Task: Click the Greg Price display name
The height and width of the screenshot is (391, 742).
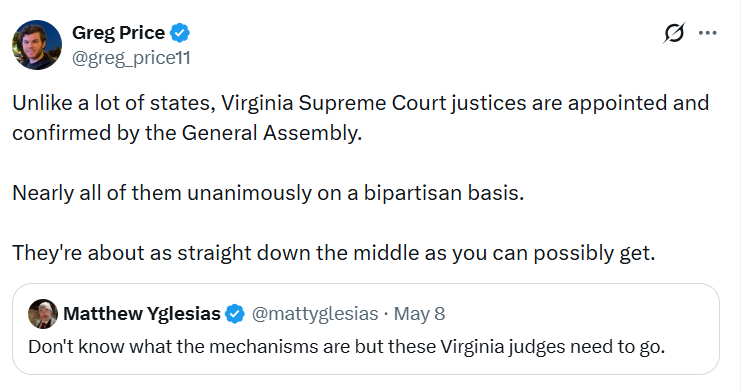Action: [118, 33]
